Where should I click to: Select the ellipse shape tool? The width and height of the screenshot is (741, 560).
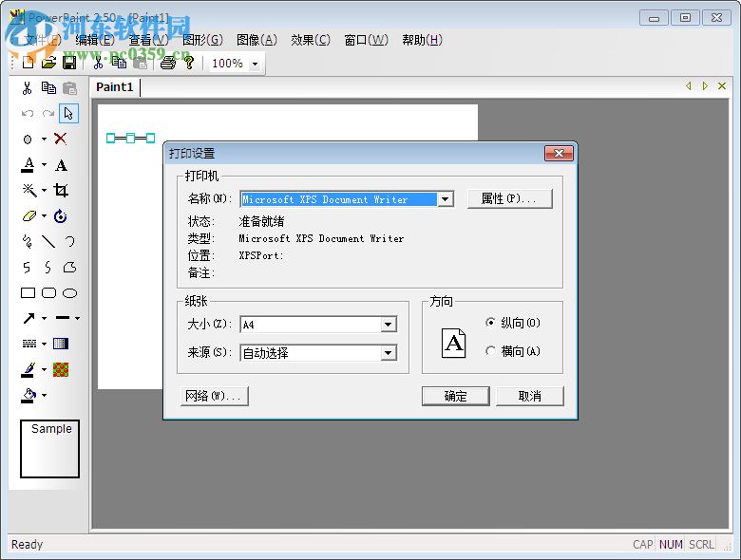(x=70, y=293)
